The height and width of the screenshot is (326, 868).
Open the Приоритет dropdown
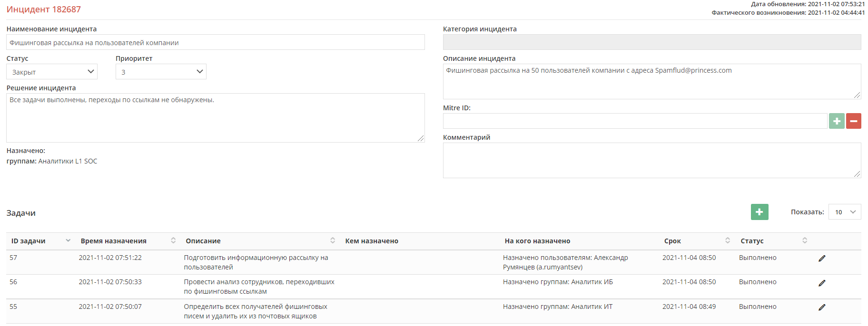[x=161, y=72]
